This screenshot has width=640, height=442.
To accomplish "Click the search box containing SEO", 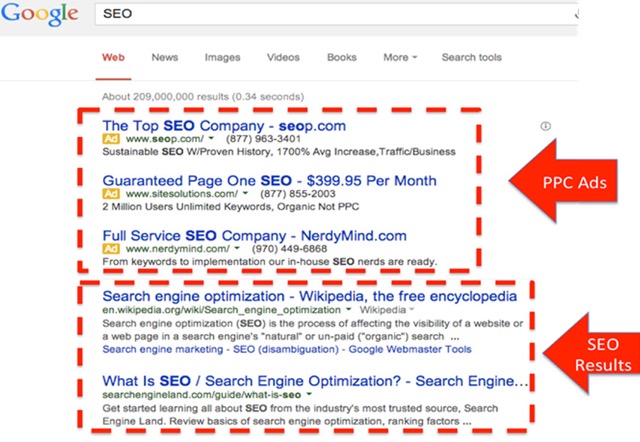I will [x=336, y=13].
